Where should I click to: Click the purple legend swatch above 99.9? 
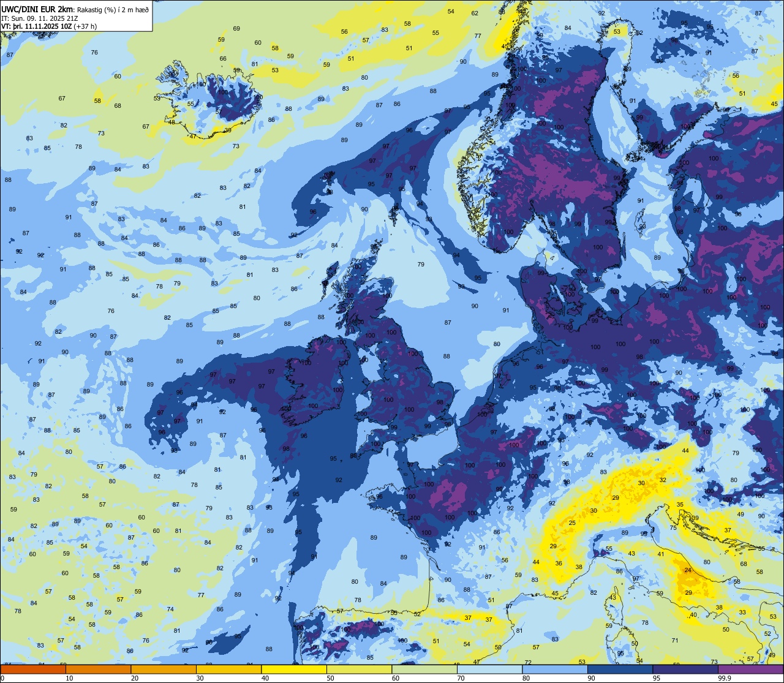(x=750, y=669)
